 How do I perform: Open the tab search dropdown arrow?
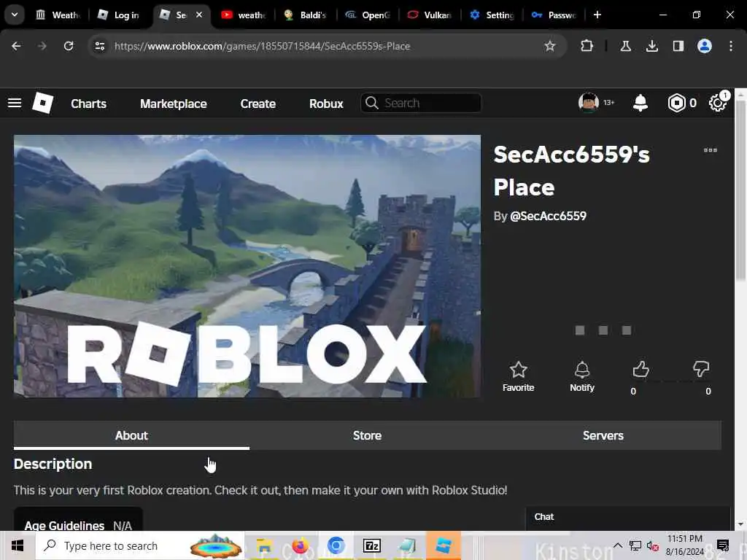[15, 15]
